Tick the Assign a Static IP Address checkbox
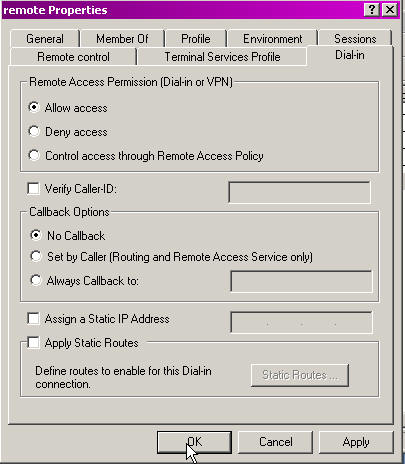 point(33,318)
